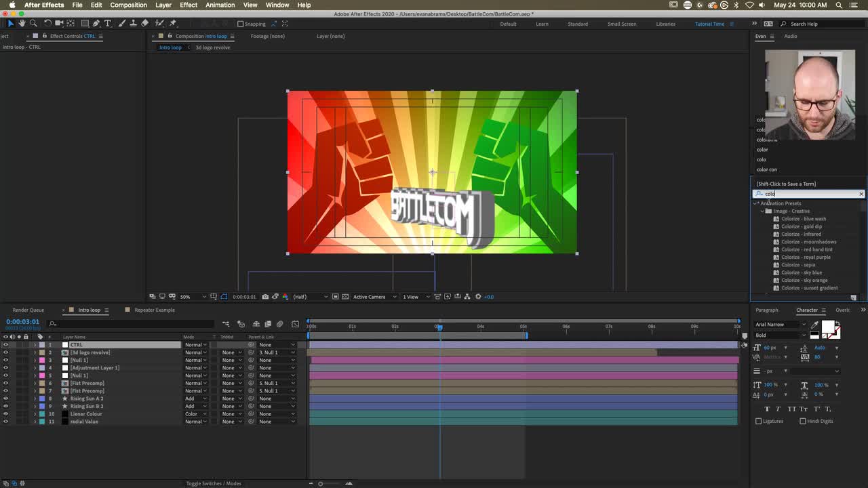The image size is (868, 488).
Task: Click the eyedropper in the Character panel
Action: pos(814,325)
